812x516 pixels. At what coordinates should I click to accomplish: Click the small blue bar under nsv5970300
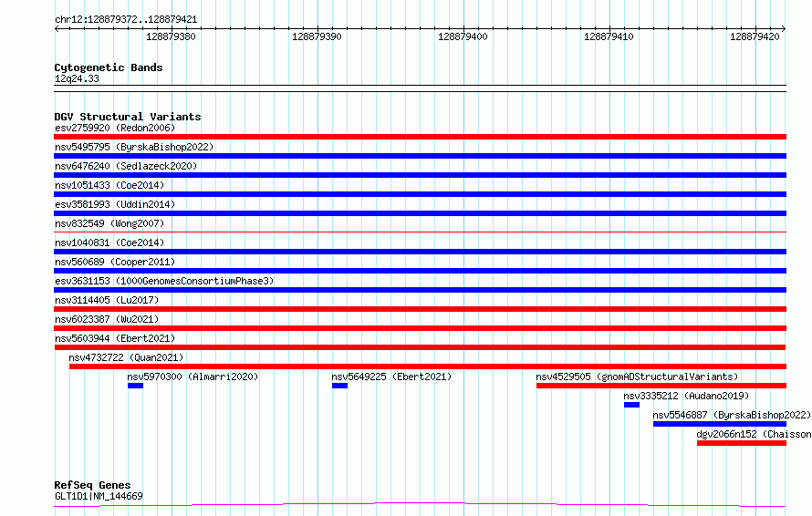pyautogui.click(x=135, y=386)
